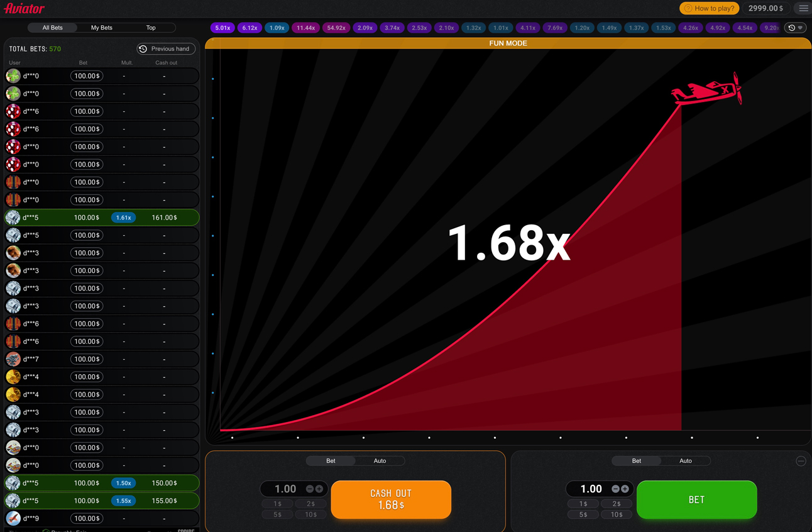Image resolution: width=812 pixels, height=532 pixels.
Task: Click d***9's 100.00$ bet amount
Action: click(x=87, y=518)
